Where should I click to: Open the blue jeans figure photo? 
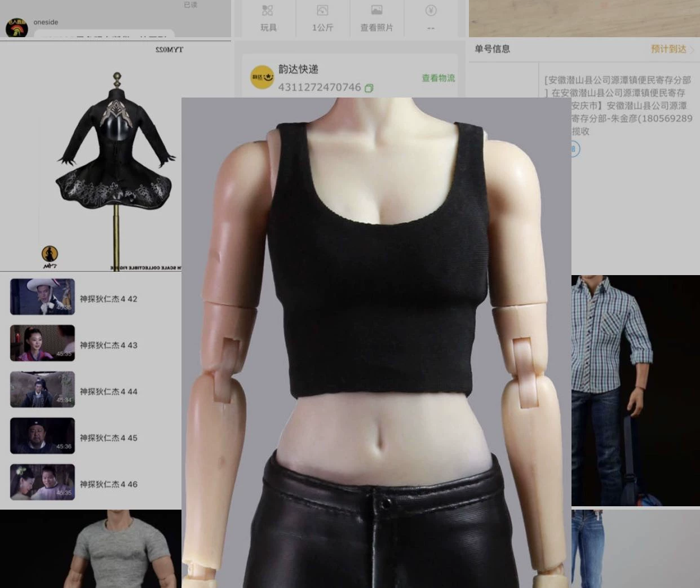pyautogui.click(x=636, y=549)
